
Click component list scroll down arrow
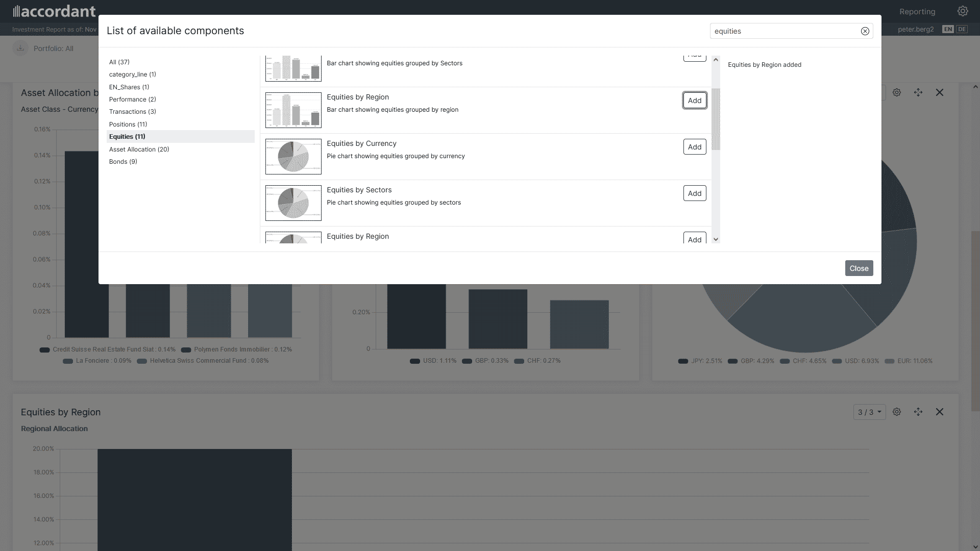716,239
